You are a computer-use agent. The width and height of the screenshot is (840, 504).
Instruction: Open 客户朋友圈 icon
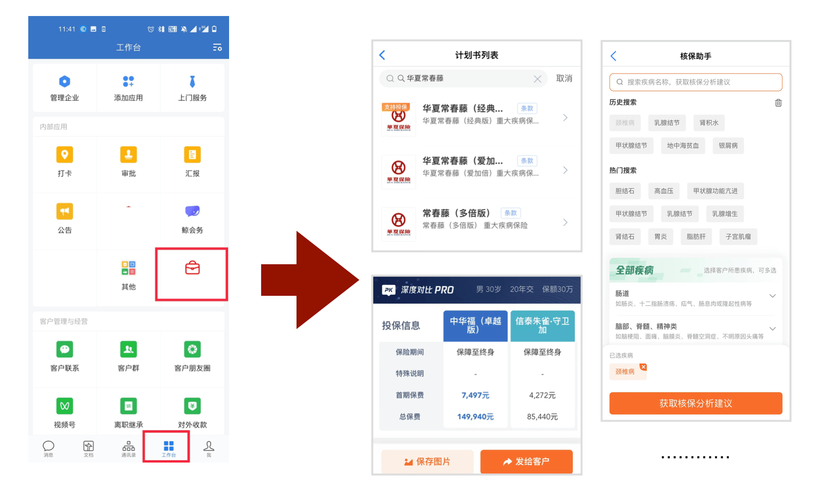(x=192, y=350)
